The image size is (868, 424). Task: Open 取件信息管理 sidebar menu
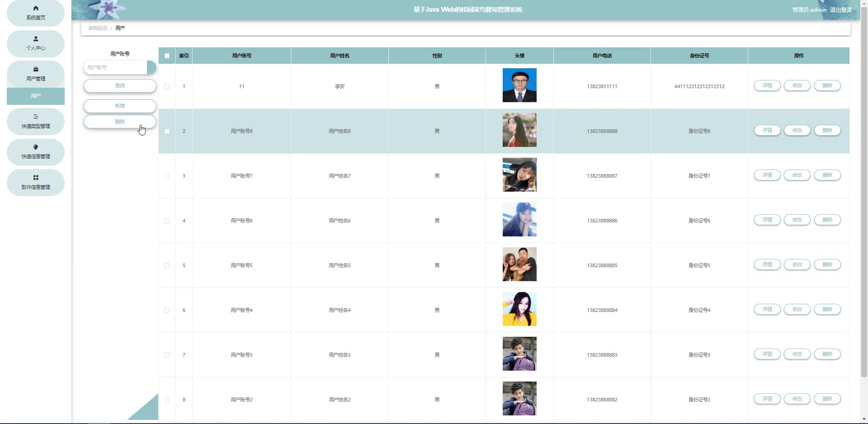click(x=36, y=182)
